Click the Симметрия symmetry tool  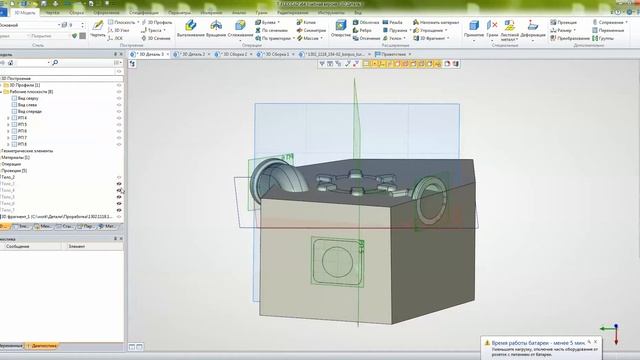311,30
